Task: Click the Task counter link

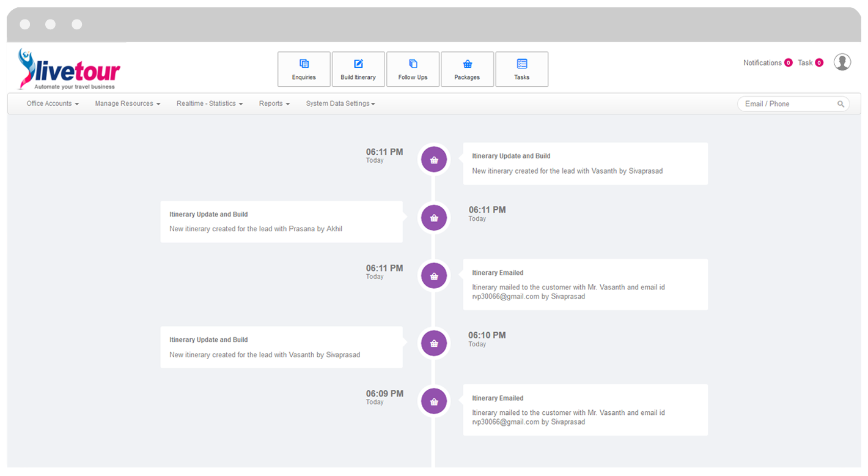Action: pos(811,62)
